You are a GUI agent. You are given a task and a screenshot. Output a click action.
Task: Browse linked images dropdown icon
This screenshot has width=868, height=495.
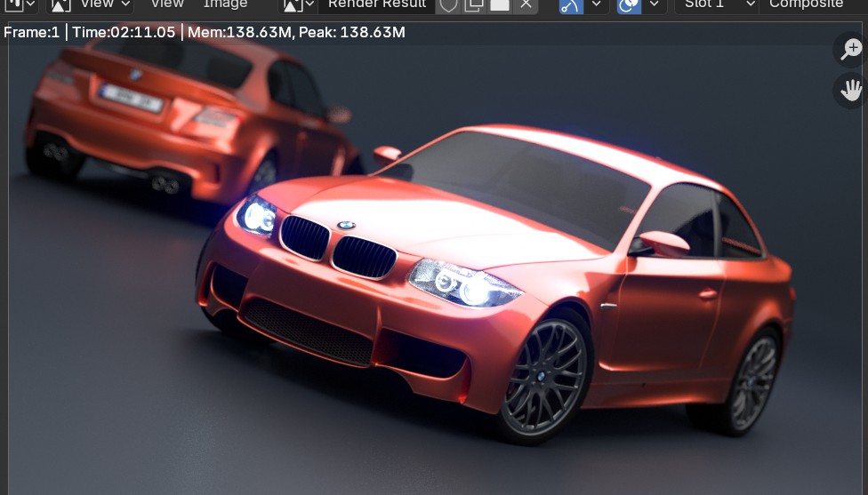click(x=298, y=5)
